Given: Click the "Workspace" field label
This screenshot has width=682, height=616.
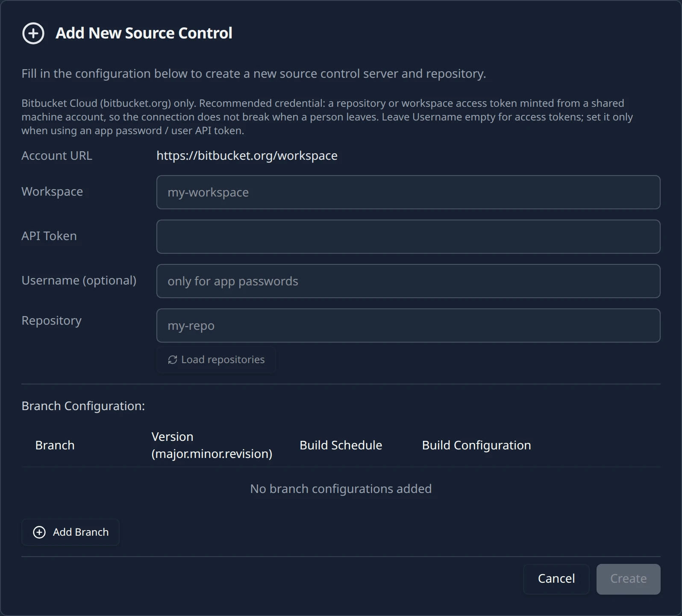Looking at the screenshot, I should (x=52, y=192).
